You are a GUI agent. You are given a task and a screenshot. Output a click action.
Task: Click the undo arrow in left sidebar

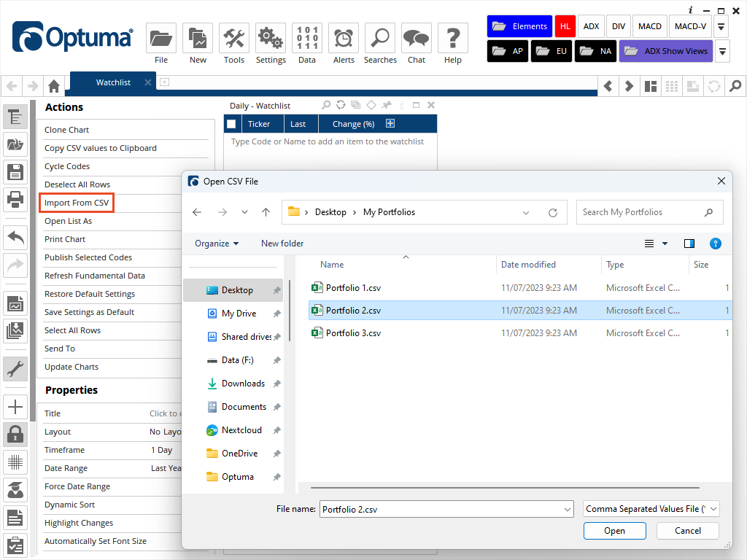[x=15, y=237]
